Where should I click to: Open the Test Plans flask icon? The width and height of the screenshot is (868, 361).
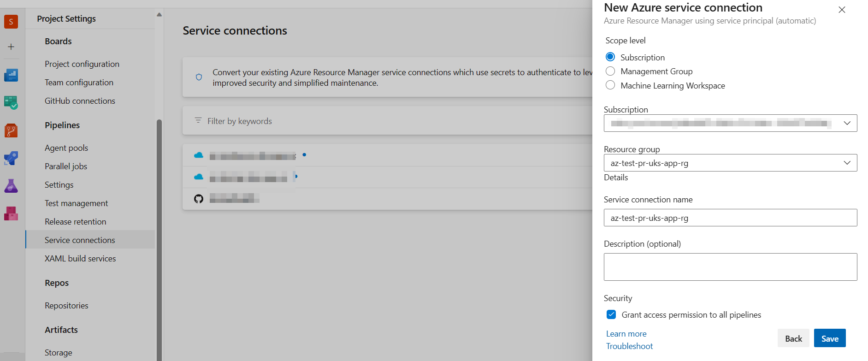pos(11,186)
